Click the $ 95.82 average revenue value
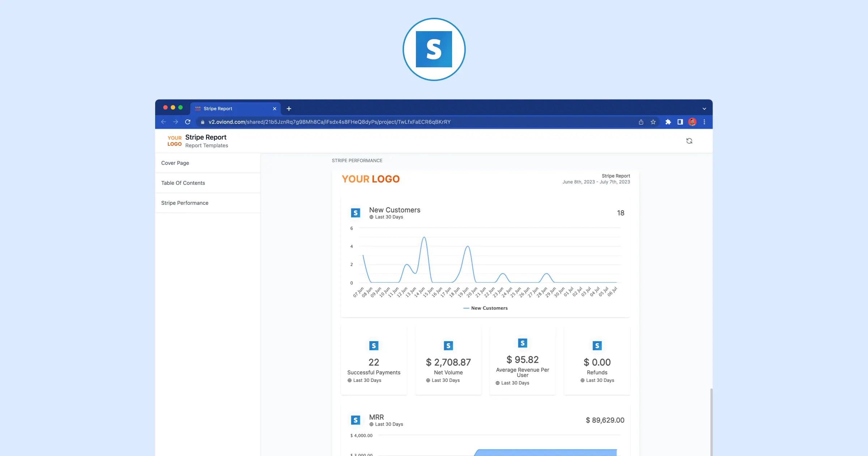This screenshot has width=868, height=456. (x=523, y=359)
